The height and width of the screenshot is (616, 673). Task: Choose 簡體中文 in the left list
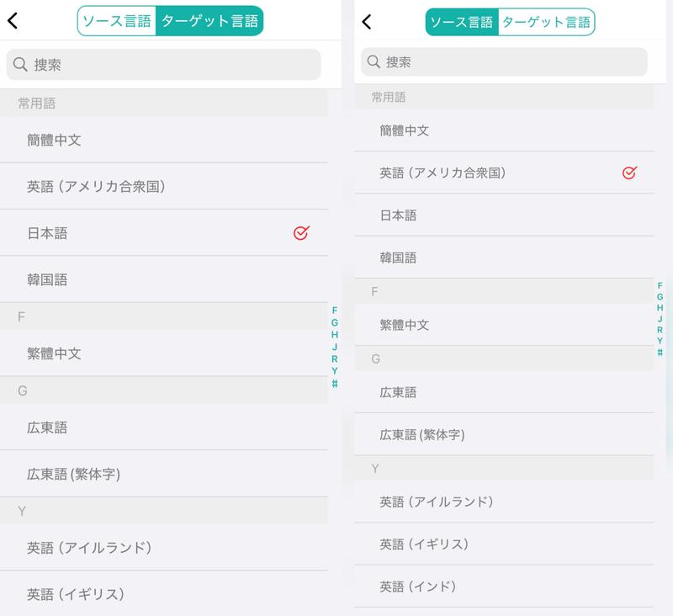pyautogui.click(x=54, y=141)
